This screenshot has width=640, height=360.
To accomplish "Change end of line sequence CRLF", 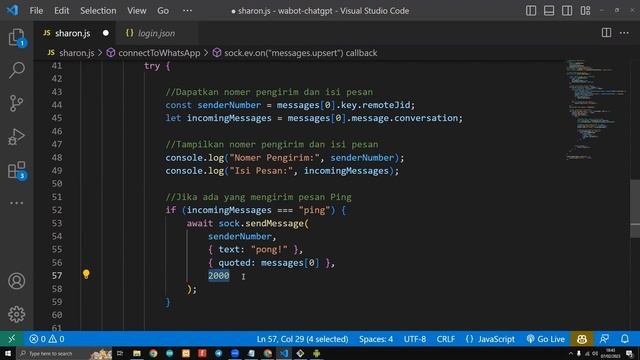I will point(445,339).
